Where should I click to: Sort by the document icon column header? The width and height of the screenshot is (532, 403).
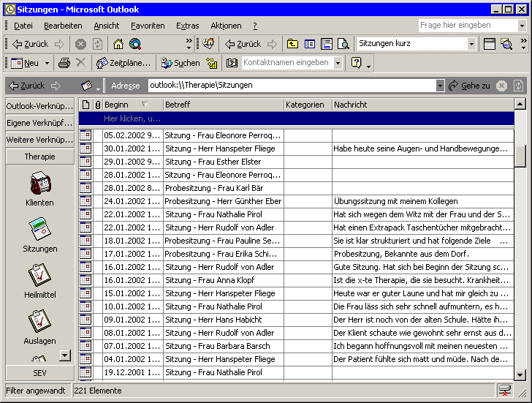85,105
